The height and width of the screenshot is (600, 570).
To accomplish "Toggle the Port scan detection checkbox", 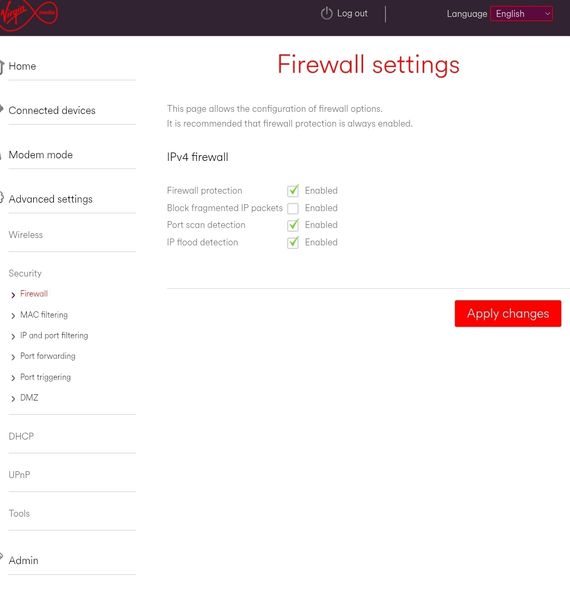I will [x=293, y=225].
